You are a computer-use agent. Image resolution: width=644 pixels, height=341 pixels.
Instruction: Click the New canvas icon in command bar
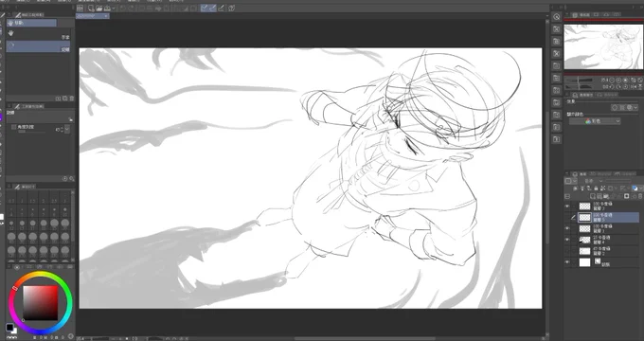click(x=91, y=9)
